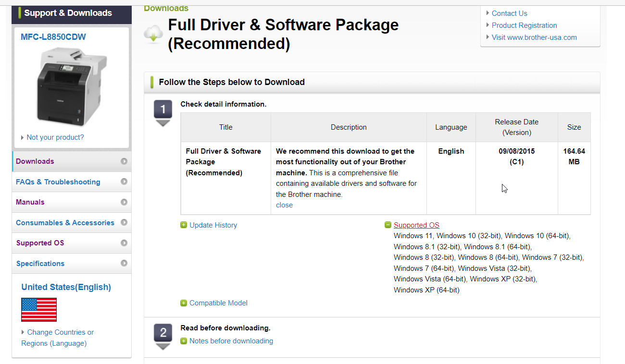
Task: Click arrow icon on Consumables & Accessories row
Action: [124, 223]
